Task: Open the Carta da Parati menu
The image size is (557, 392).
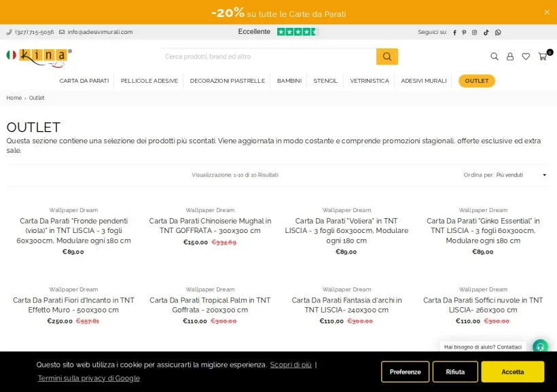Action: (x=84, y=81)
